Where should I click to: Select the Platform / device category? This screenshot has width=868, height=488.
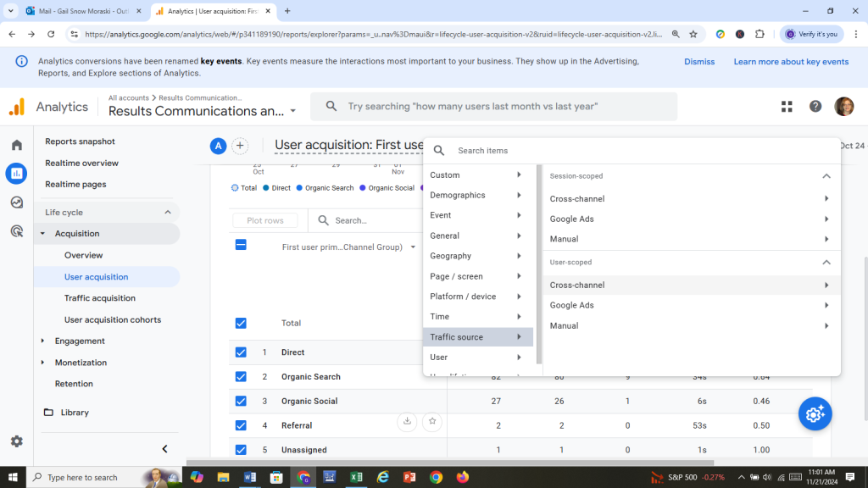pyautogui.click(x=478, y=297)
